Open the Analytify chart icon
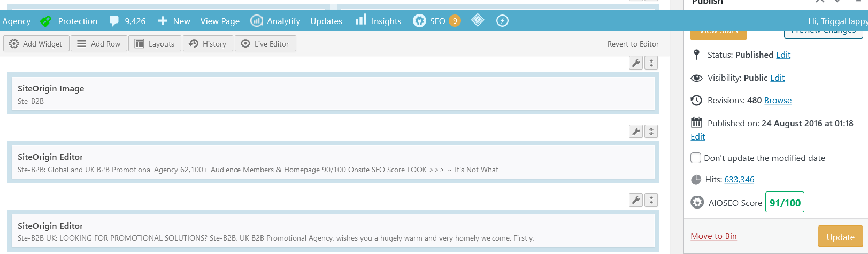Image resolution: width=868 pixels, height=254 pixels. point(257,21)
